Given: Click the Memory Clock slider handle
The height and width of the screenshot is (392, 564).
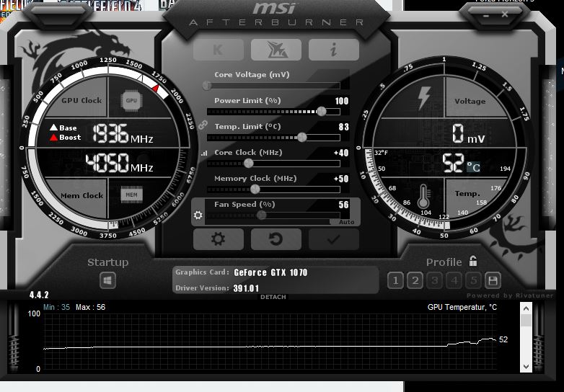Looking at the screenshot, I should pyautogui.click(x=255, y=190).
